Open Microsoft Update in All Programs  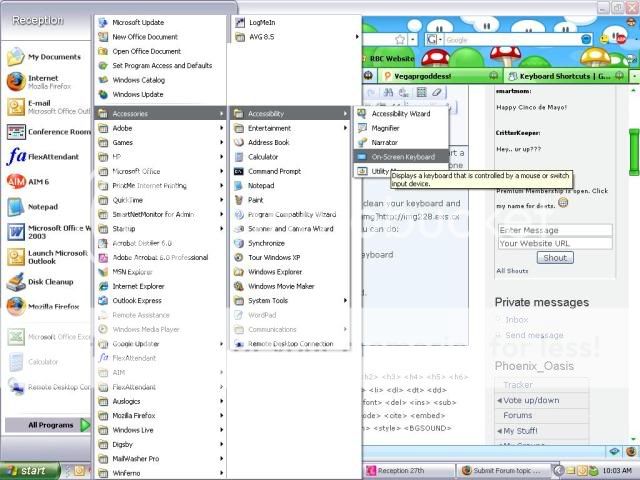(160, 22)
